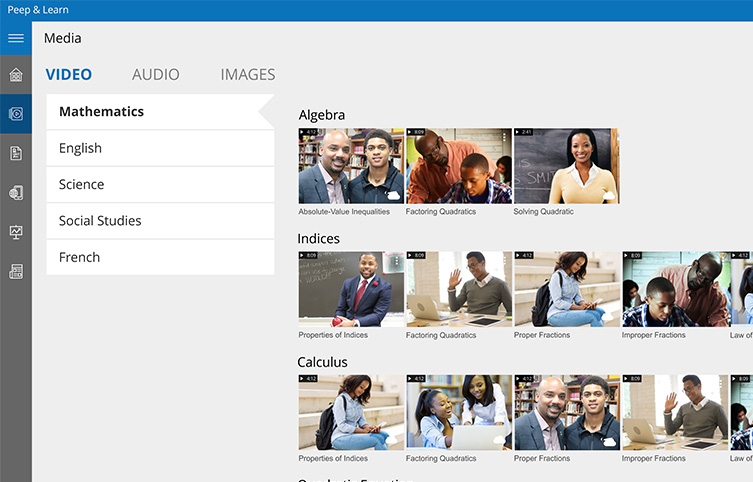Screen dimensions: 753x482
Task: Click the Proper Fractions caption under Calculus
Action: pyautogui.click(x=542, y=458)
